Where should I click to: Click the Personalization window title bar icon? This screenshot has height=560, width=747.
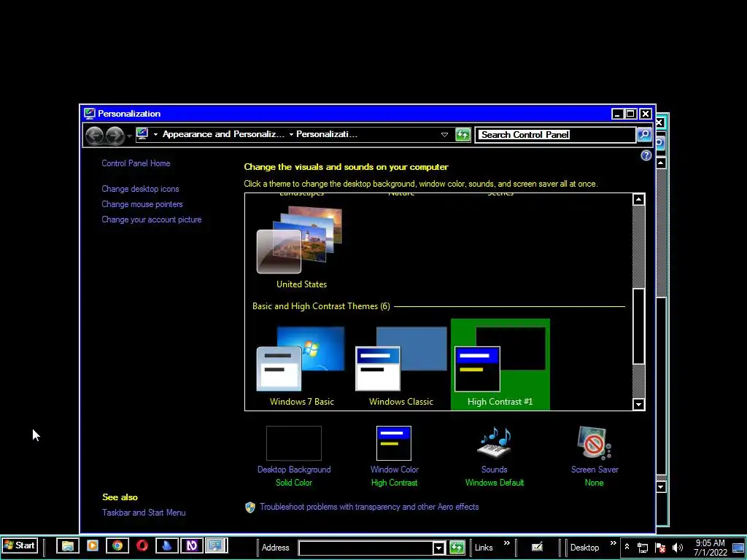[x=90, y=113]
